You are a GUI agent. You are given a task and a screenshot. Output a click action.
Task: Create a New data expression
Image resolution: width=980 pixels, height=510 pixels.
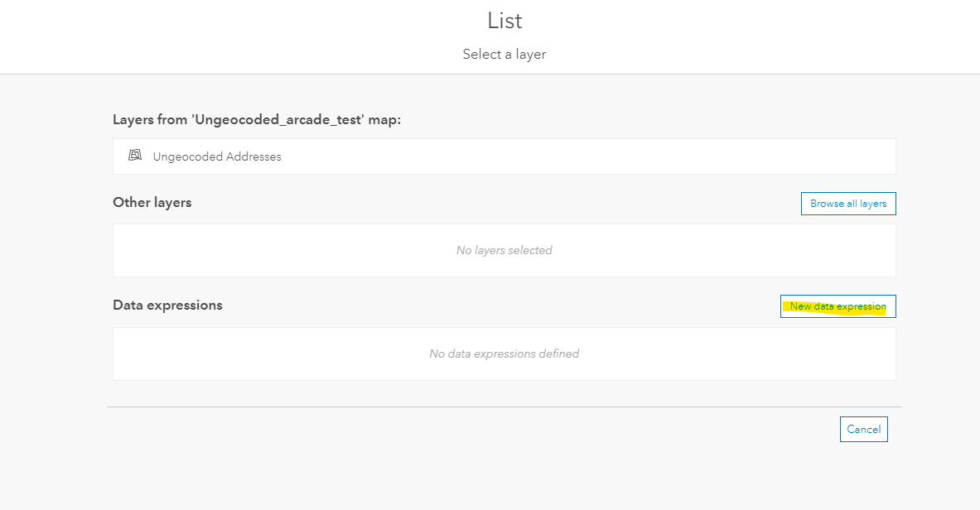pos(838,306)
